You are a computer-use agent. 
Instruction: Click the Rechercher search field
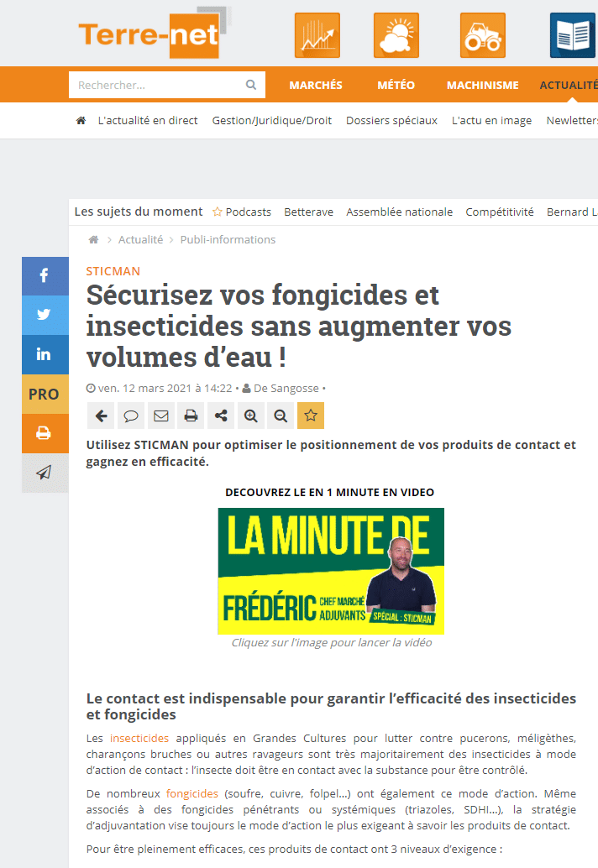[x=158, y=85]
